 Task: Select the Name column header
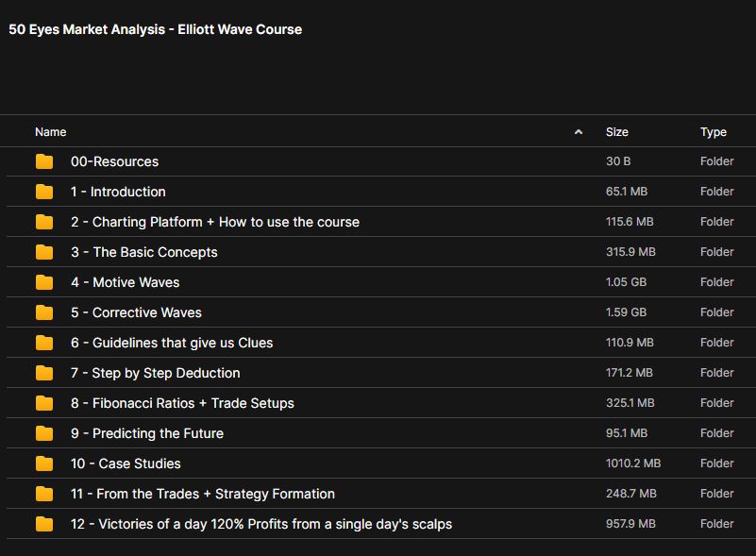[x=50, y=132]
